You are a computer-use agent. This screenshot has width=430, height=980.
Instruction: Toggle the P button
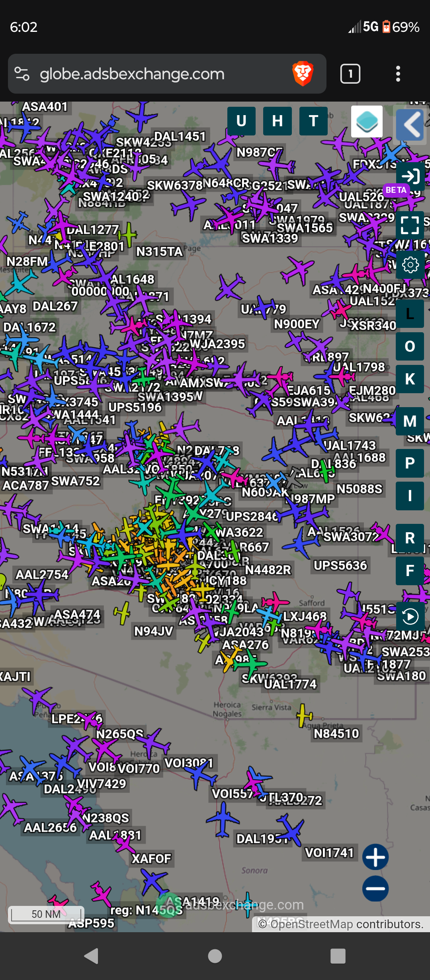(x=410, y=463)
